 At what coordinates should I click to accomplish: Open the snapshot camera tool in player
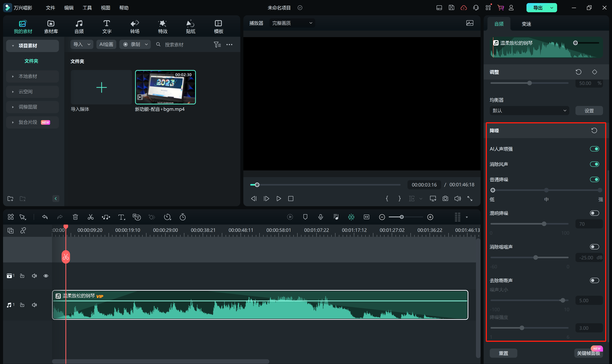(x=445, y=199)
